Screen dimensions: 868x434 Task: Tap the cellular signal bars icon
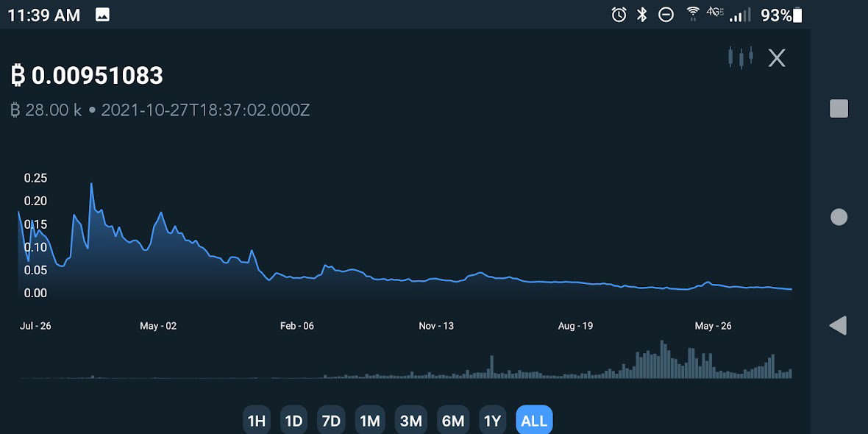(739, 15)
